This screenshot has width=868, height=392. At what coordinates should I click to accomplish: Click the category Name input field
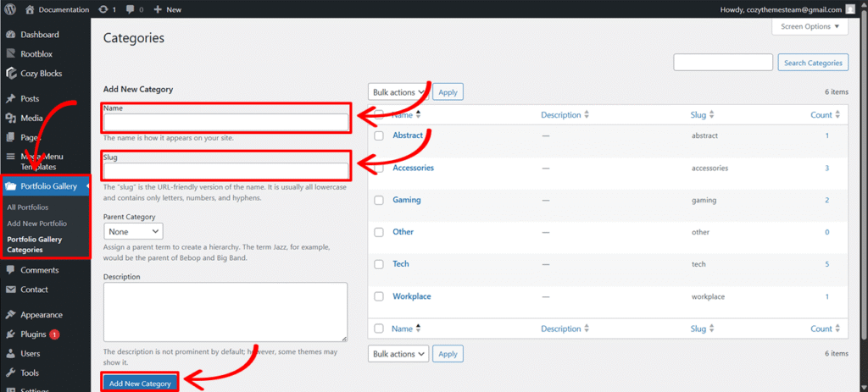point(225,122)
